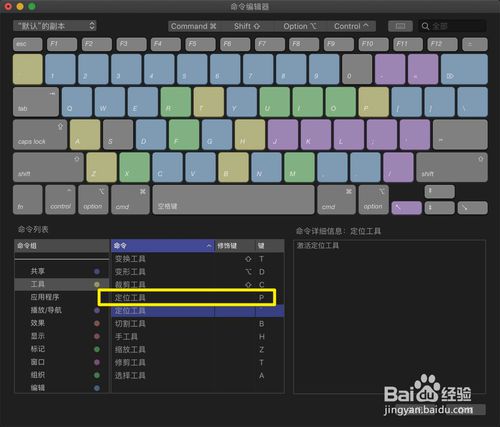Click the F5 function key

pyautogui.click(x=201, y=44)
